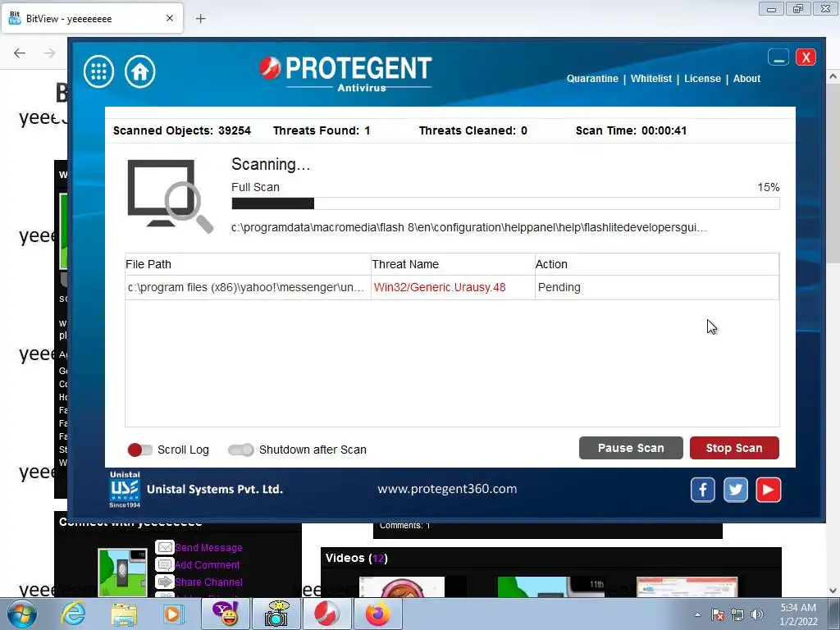Open the Windows Start orb
The height and width of the screenshot is (630, 840).
pos(21,614)
